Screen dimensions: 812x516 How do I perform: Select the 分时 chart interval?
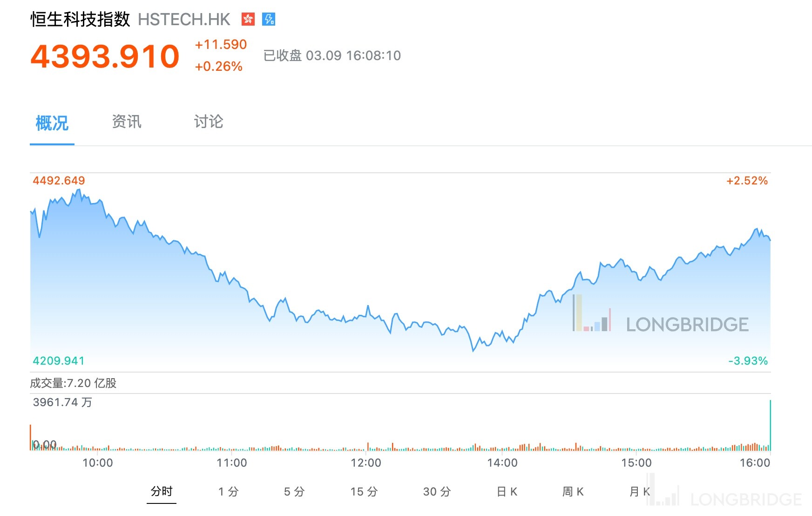tap(162, 491)
